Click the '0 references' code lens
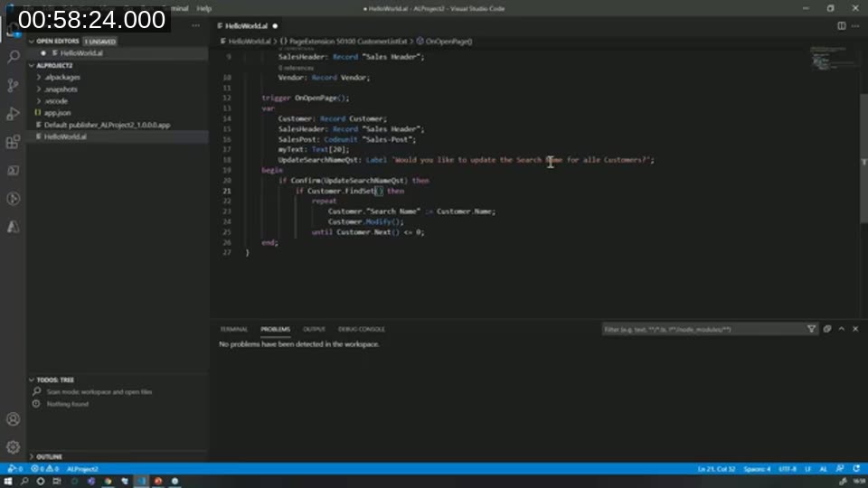The image size is (868, 488). [296, 68]
